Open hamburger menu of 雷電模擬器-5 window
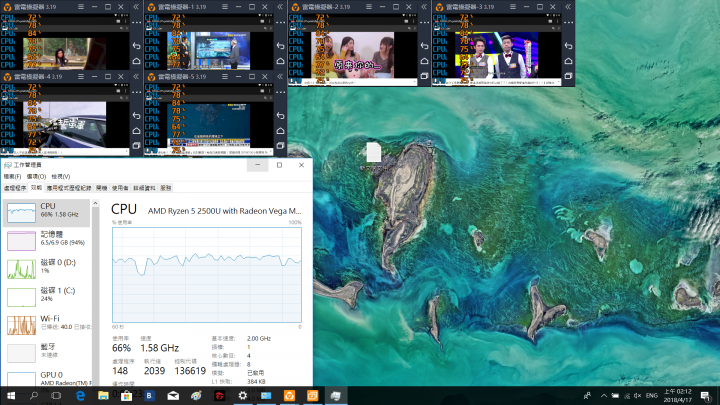 (225, 76)
